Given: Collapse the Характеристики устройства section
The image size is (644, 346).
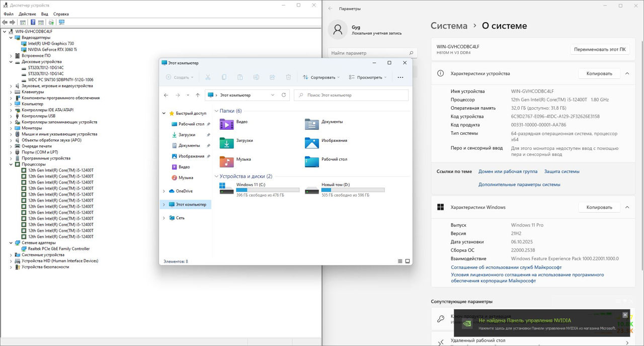Looking at the screenshot, I should [627, 73].
